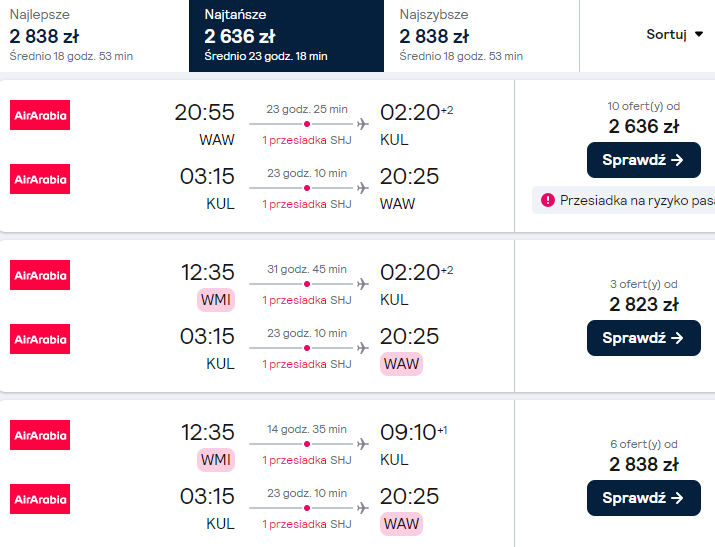Click the plane icon on the 23 godz. 25 min route

pyautogui.click(x=362, y=124)
